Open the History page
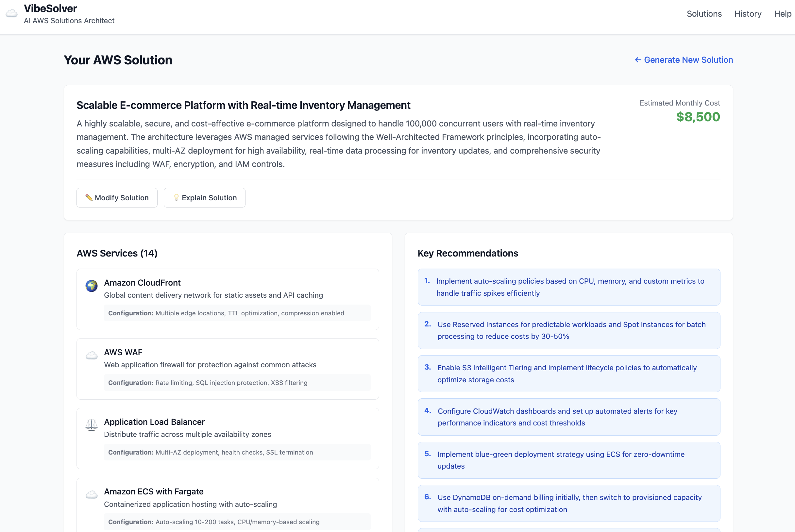Viewport: 795px width, 532px height. coord(748,14)
